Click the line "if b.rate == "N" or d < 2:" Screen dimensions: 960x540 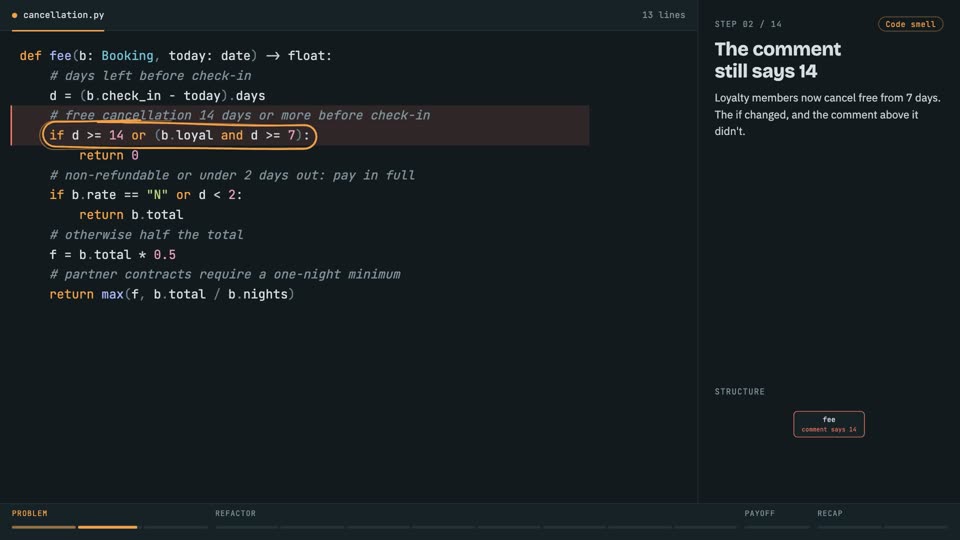pyautogui.click(x=146, y=195)
